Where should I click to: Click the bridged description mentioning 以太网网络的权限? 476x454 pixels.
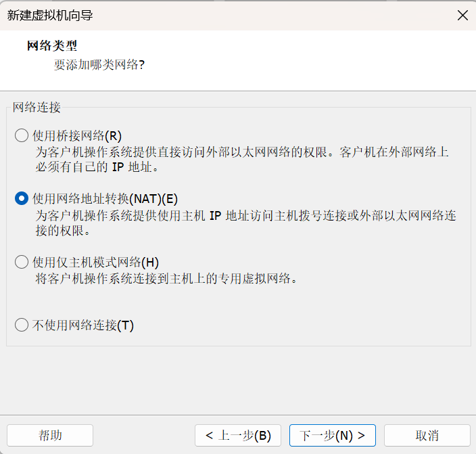242,160
